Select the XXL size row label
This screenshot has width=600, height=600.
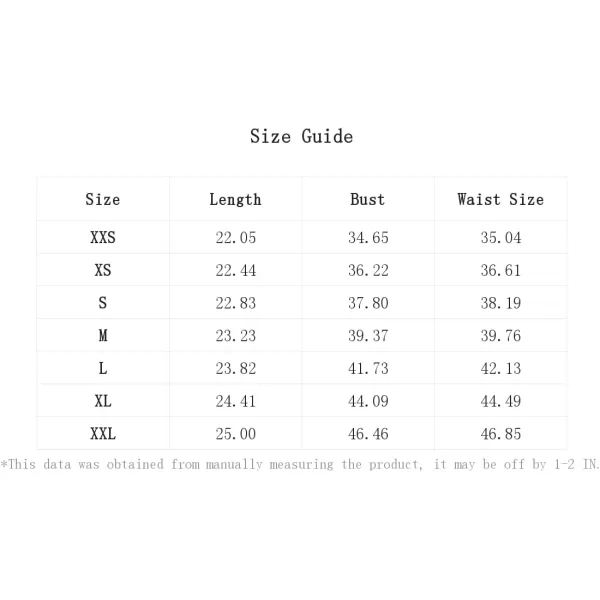(x=103, y=434)
